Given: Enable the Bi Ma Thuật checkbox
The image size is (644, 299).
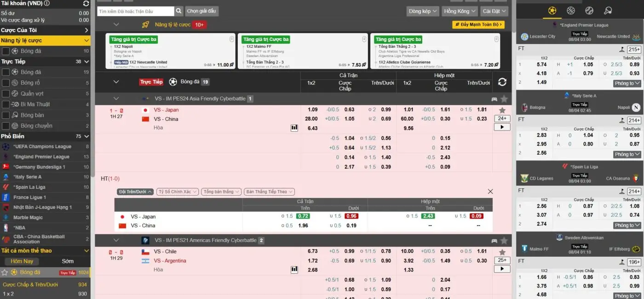Looking at the screenshot, I should coord(6,104).
